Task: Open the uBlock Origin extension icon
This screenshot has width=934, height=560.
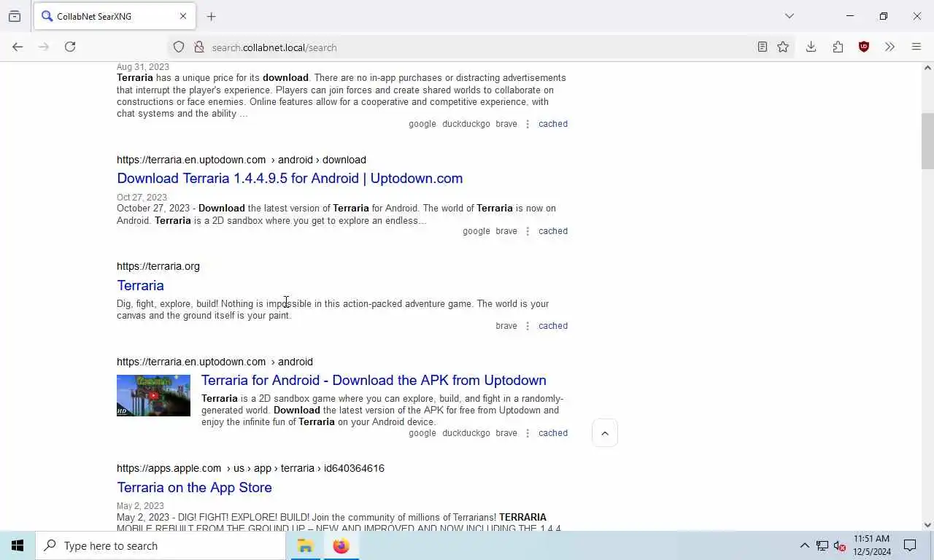Action: (x=864, y=47)
